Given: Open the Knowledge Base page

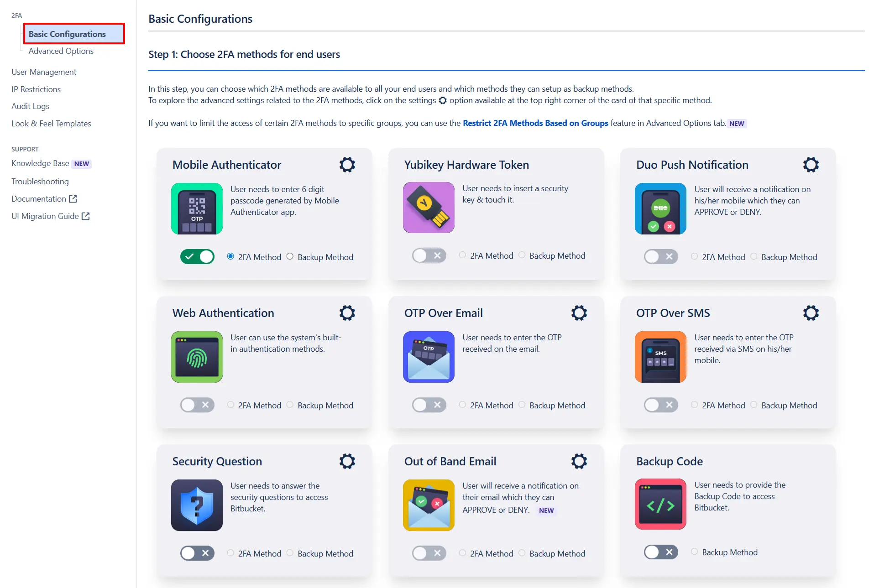Looking at the screenshot, I should (x=40, y=163).
